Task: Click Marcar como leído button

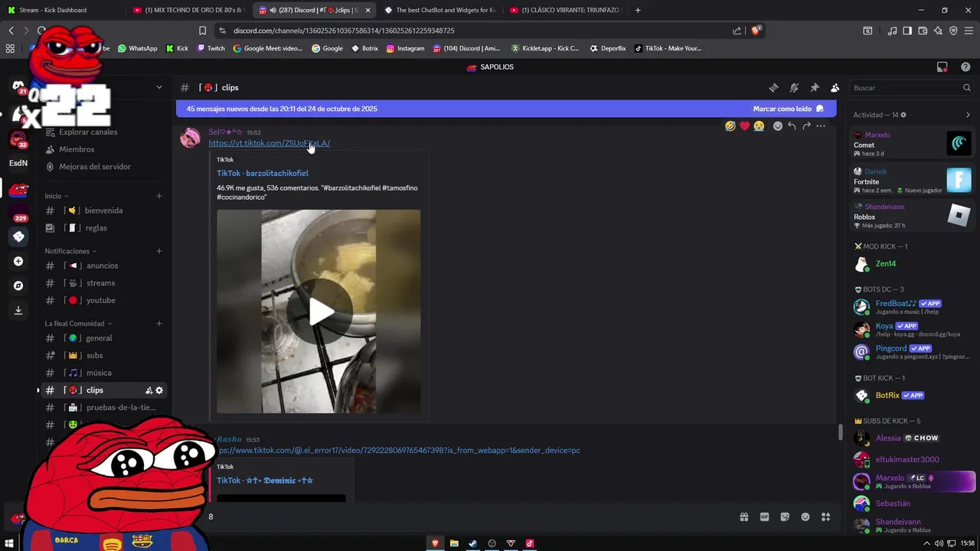Action: (x=788, y=109)
